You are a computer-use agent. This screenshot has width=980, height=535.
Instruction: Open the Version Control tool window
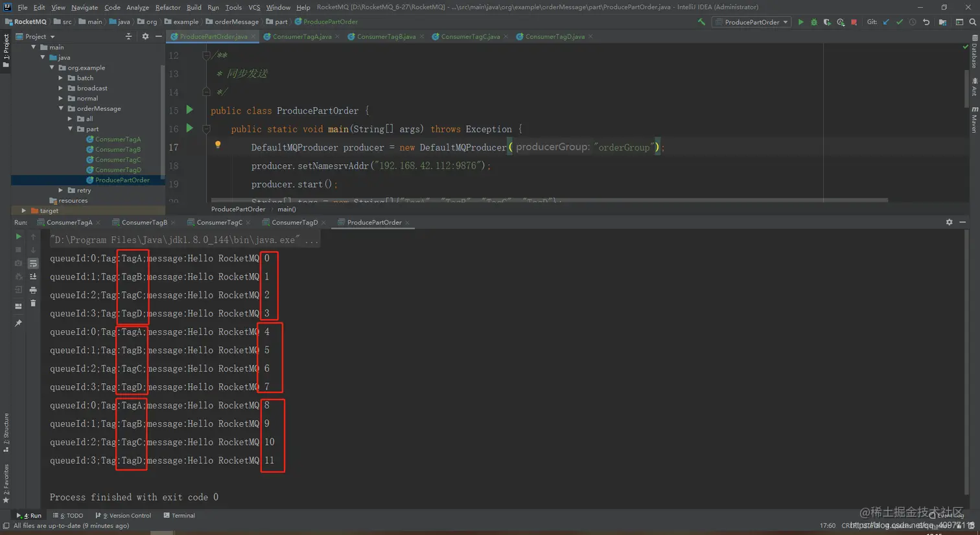tap(123, 516)
